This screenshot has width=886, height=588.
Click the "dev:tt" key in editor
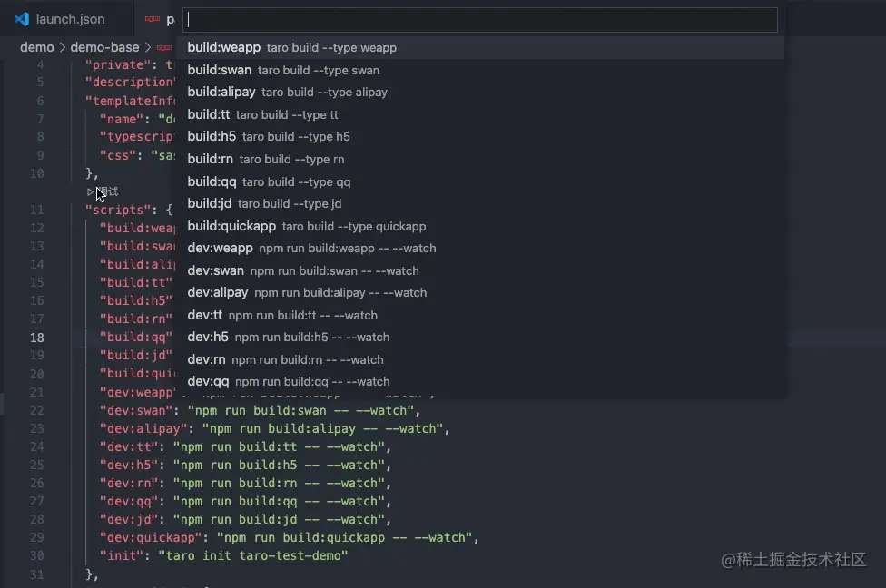click(x=128, y=446)
